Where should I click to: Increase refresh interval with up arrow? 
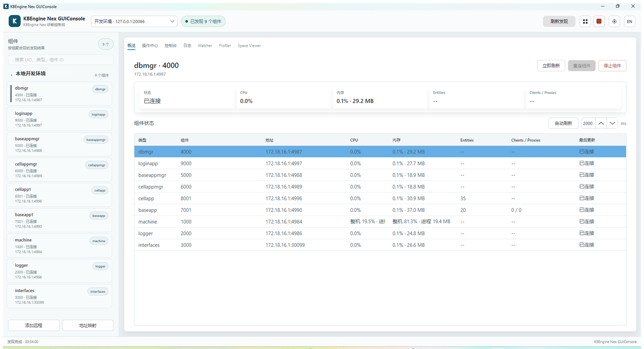click(601, 123)
